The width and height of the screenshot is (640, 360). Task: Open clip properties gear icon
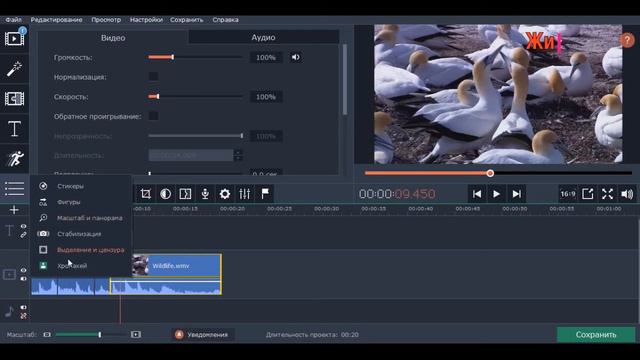tap(225, 194)
